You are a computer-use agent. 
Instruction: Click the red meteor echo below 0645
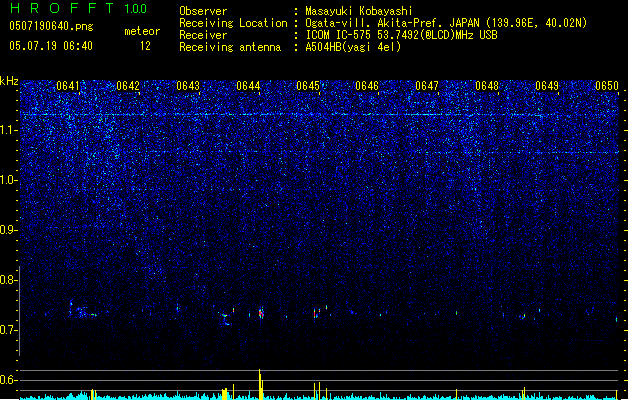pos(315,313)
